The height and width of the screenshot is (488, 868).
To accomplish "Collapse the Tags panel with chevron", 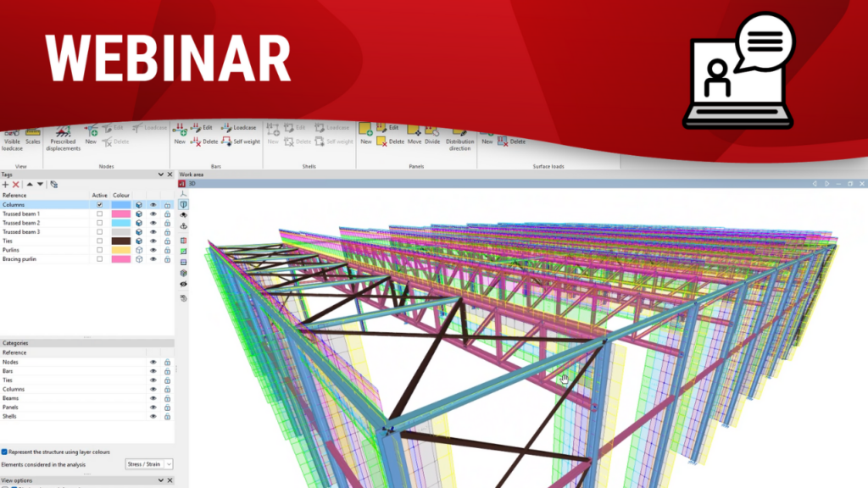I will (x=159, y=175).
